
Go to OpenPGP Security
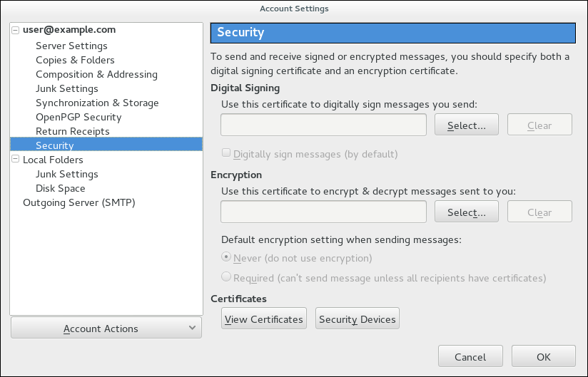pyautogui.click(x=78, y=117)
